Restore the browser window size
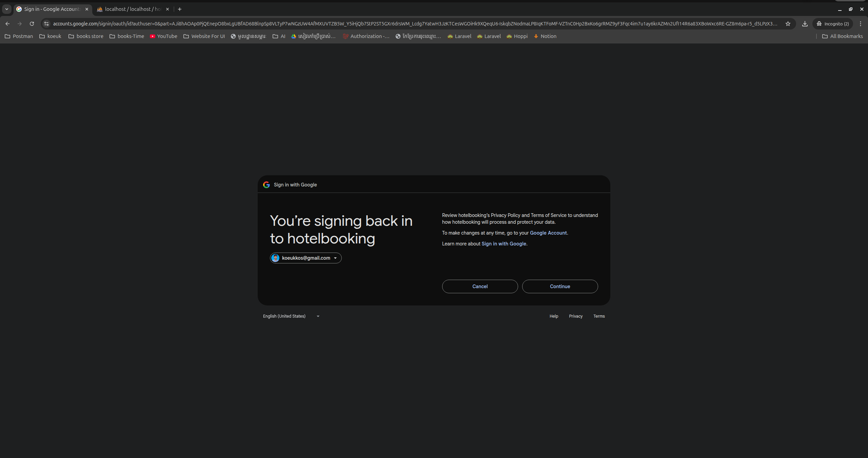The width and height of the screenshot is (868, 458). point(851,9)
